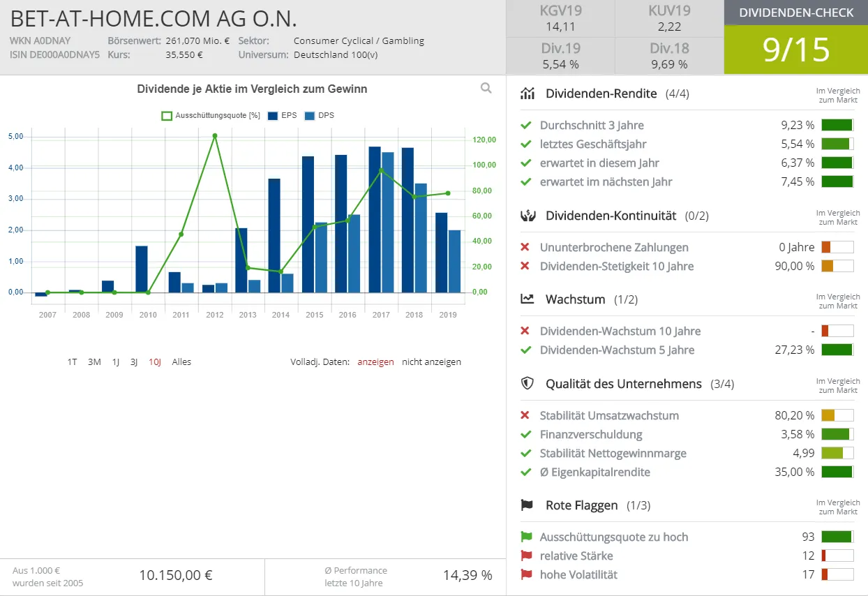This screenshot has height=596, width=868.
Task: Click 2012 payout ratio peak point
Action: click(214, 135)
